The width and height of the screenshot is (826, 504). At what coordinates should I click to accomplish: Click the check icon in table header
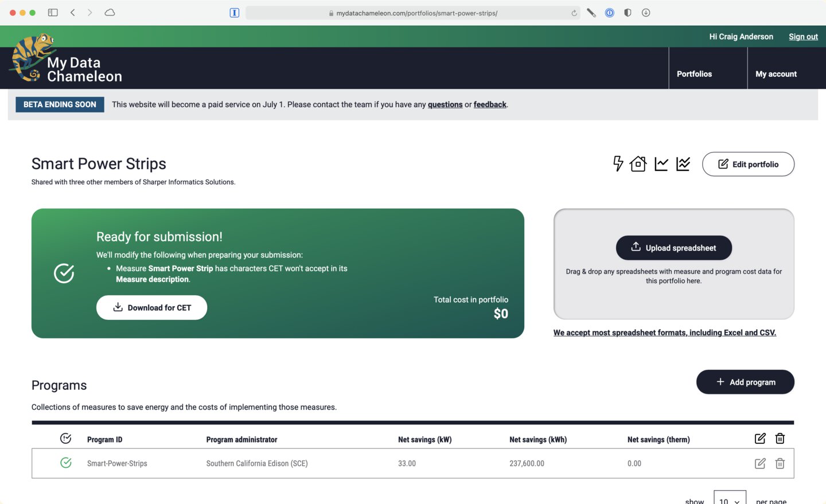tap(66, 439)
